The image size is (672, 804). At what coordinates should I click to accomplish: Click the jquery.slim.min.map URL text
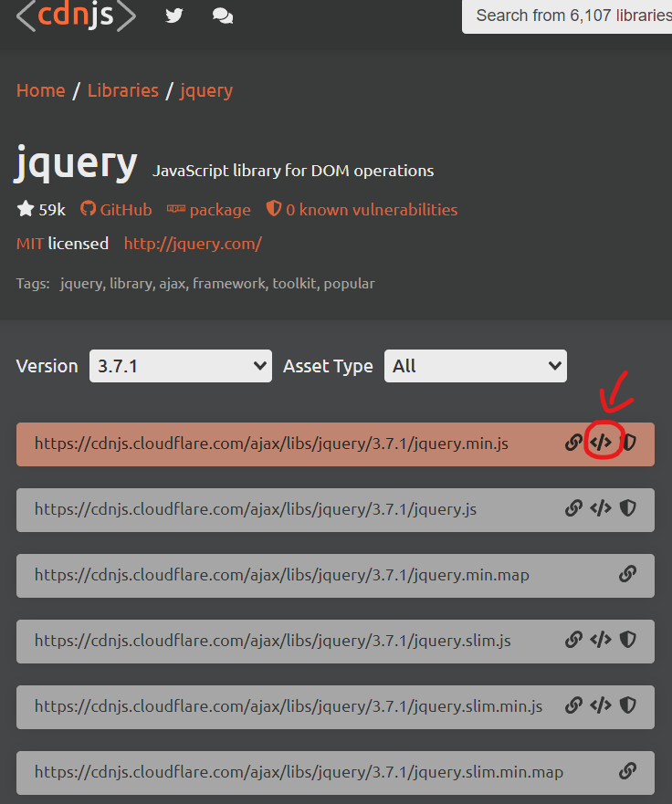299,772
